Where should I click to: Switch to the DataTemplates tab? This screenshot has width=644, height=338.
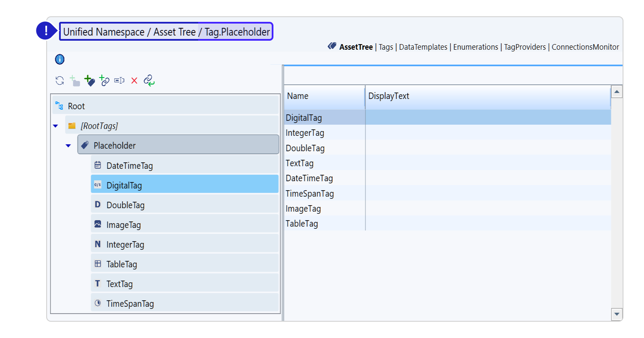pyautogui.click(x=423, y=47)
